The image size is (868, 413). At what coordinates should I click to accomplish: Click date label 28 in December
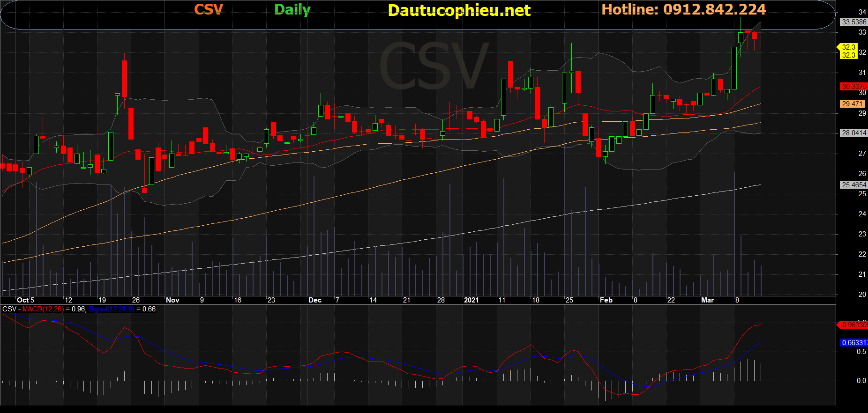tap(441, 300)
